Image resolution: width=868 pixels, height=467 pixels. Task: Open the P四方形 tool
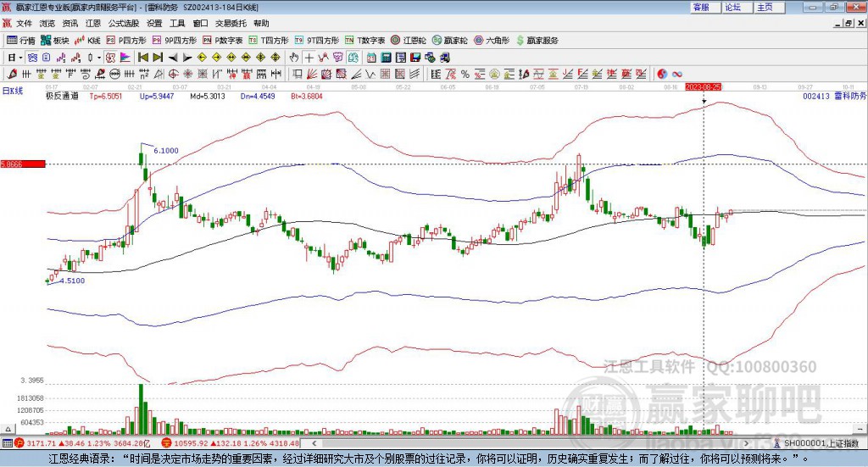coord(126,41)
